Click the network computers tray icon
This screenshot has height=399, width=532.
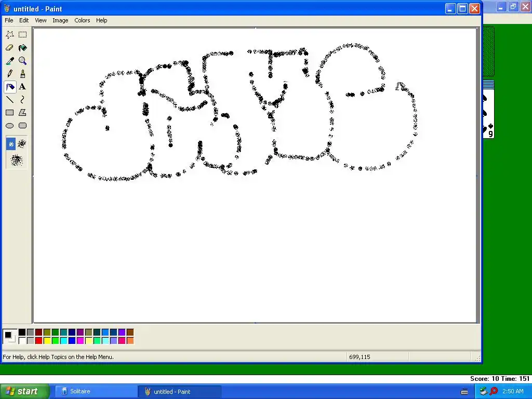click(484, 391)
